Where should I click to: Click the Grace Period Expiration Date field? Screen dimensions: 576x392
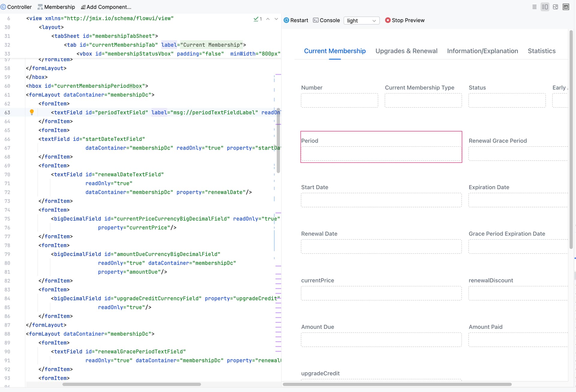518,247
